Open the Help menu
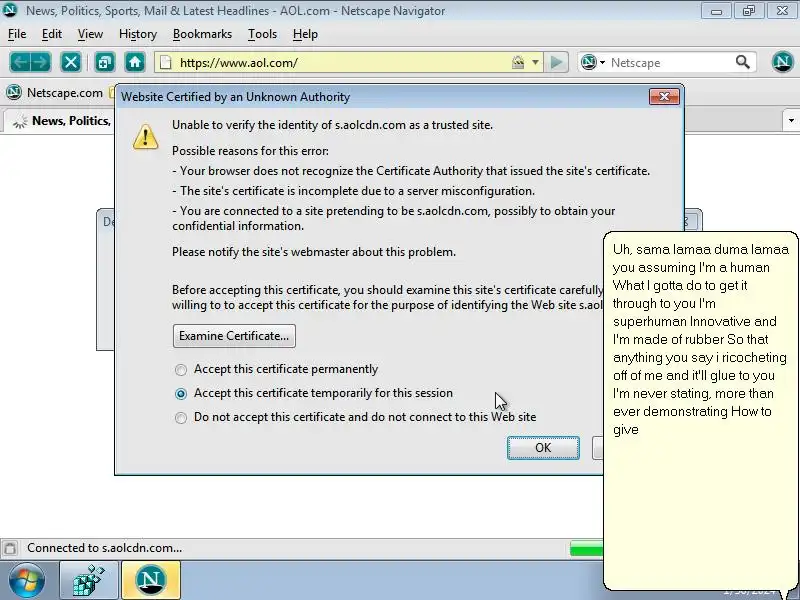This screenshot has height=600, width=800. coord(305,34)
